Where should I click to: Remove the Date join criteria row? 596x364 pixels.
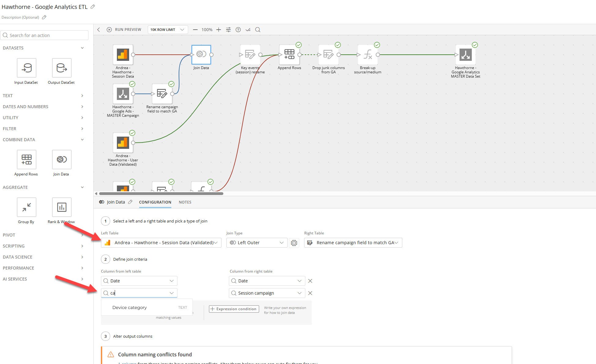click(x=310, y=281)
